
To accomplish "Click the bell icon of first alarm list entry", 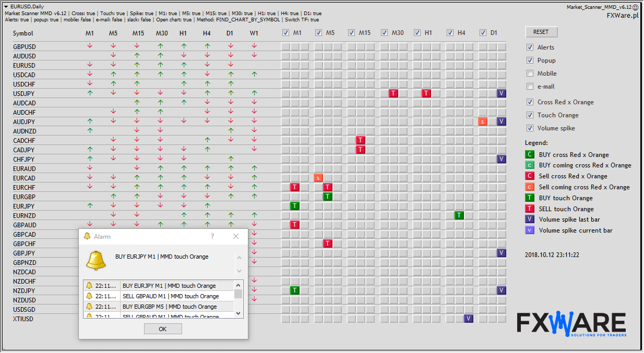I will coord(89,286).
